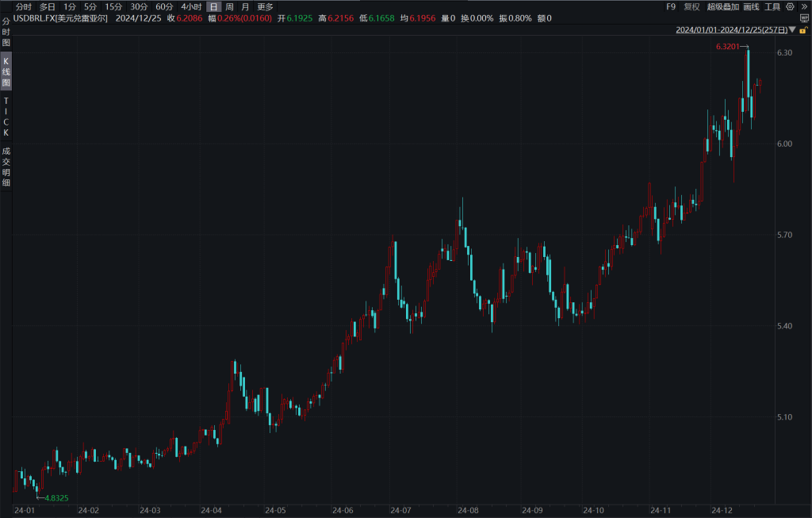812x518 pixels.
Task: Select the 5分 timeframe
Action: 90,6
